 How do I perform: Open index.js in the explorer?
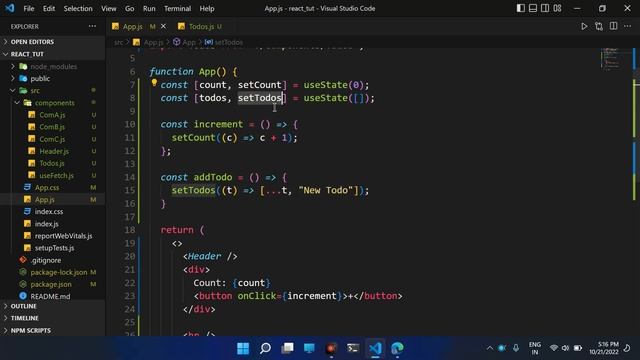52,224
